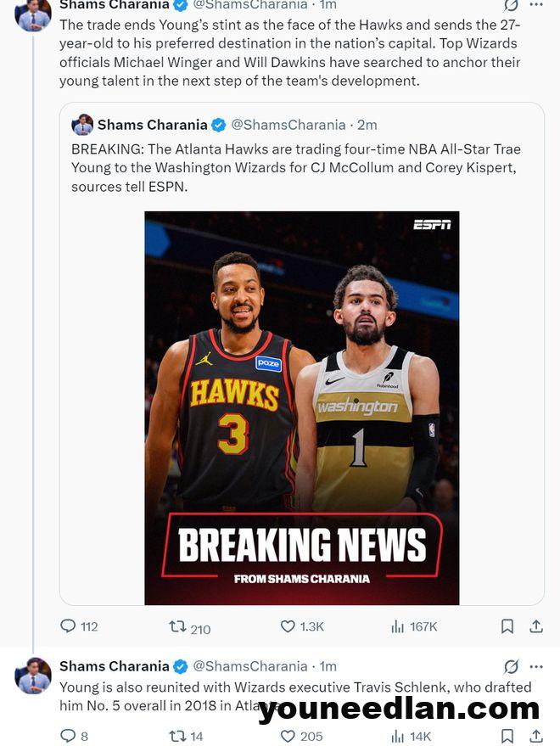Bookmark the tweet with the ESPN breaking news
Viewport: 560px width, 746px height.
pyautogui.click(x=507, y=626)
